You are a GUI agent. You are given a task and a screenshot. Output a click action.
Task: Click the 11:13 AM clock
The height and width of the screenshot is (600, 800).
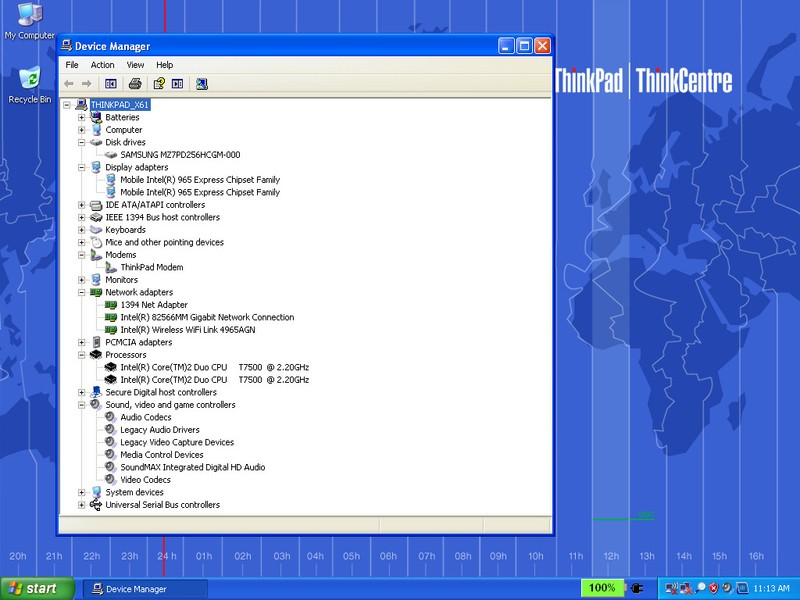tap(771, 588)
